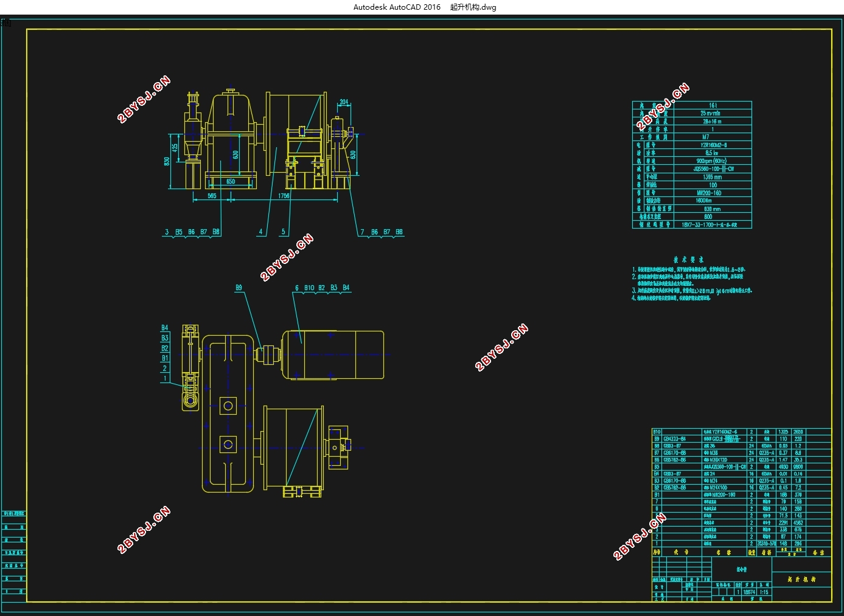Screen dimensions: 844x616
Task: Select the rope drum in front view
Action: [x=296, y=133]
